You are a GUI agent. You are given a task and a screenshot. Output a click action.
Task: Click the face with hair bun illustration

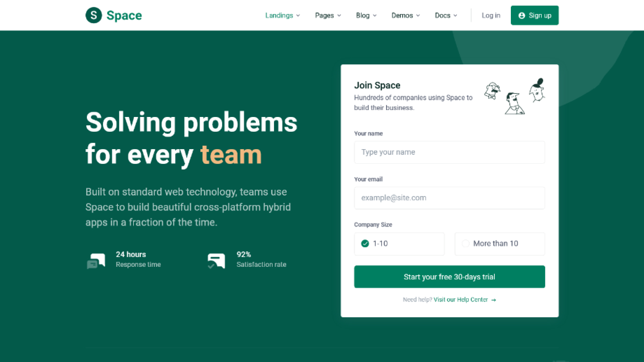pos(537,90)
